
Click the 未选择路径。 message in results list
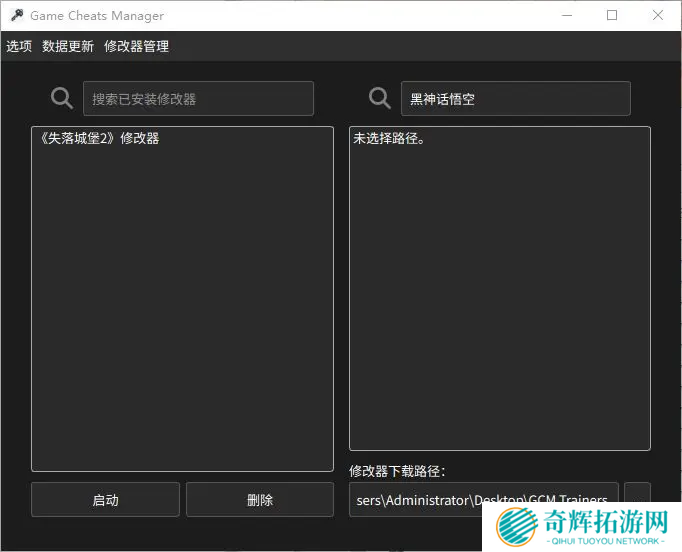(390, 139)
